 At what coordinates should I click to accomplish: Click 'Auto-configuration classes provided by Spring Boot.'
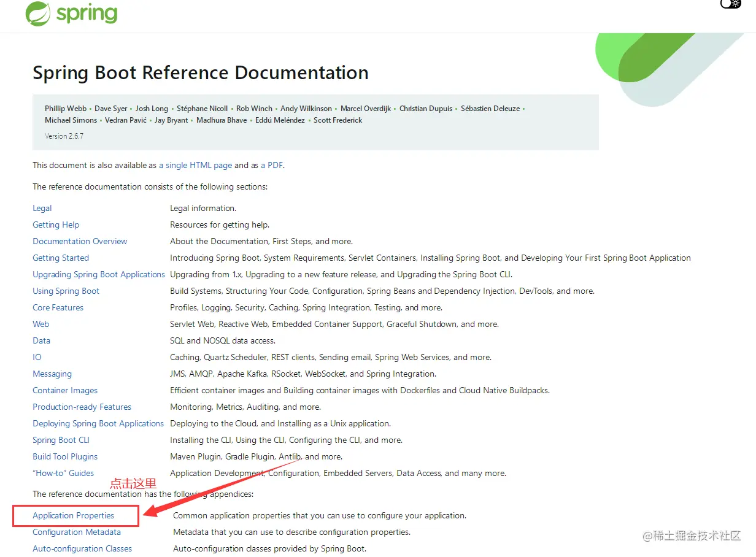point(269,549)
